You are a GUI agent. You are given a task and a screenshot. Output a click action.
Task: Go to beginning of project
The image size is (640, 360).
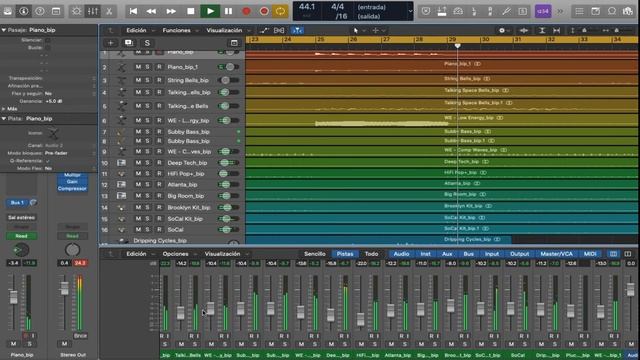133,11
